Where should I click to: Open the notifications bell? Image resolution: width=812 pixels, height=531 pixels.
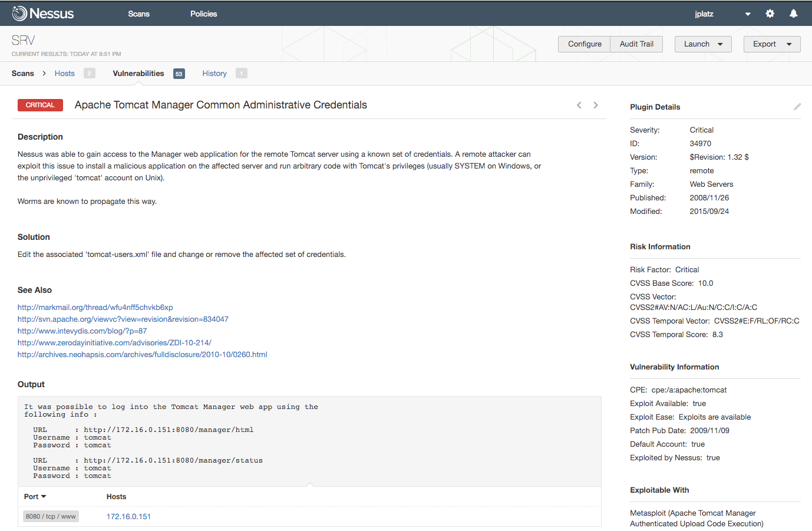pos(793,14)
